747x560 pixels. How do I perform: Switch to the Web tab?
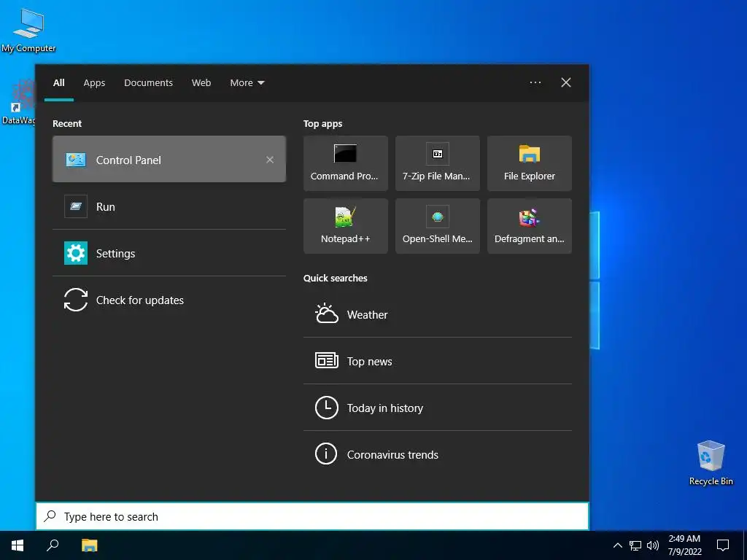(x=201, y=82)
